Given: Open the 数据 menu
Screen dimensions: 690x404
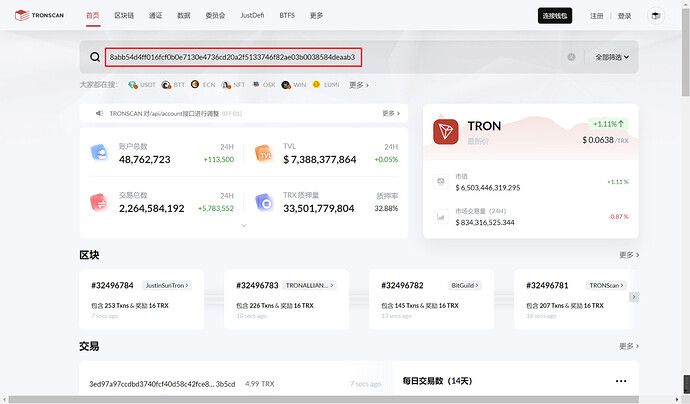Looking at the screenshot, I should click(184, 15).
